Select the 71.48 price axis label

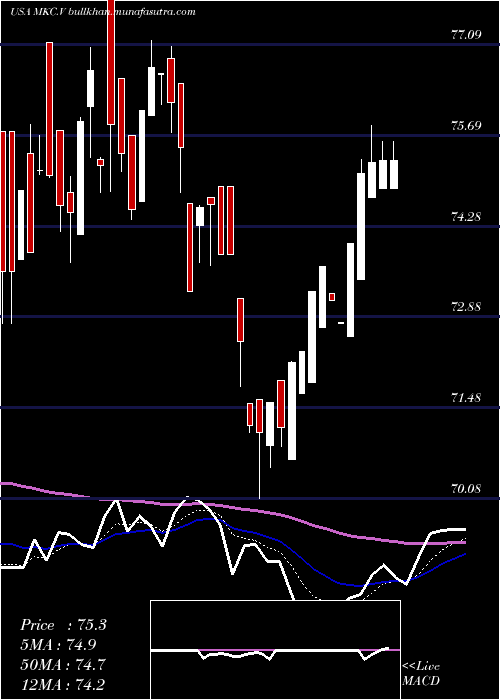point(466,397)
